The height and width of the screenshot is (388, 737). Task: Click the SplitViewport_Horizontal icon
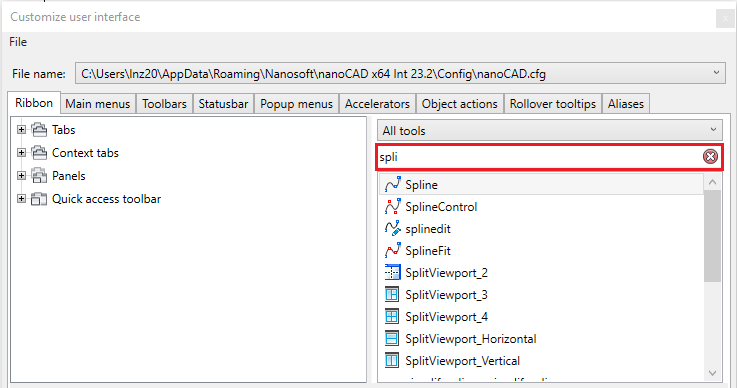392,339
